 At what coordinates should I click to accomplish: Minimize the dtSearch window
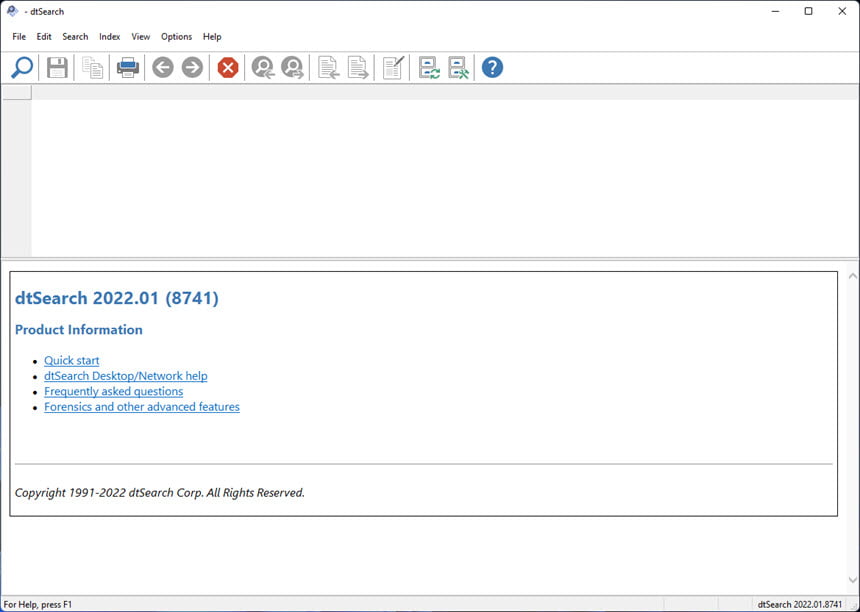click(x=776, y=12)
